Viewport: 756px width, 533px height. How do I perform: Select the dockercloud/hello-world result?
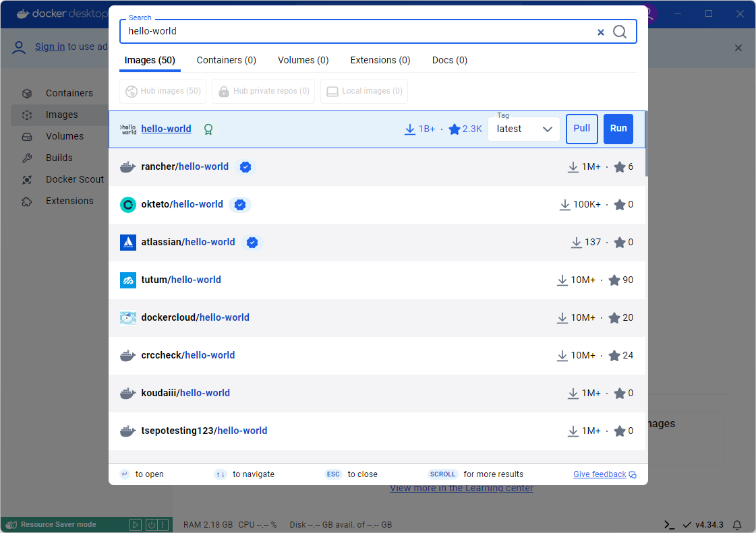point(377,317)
